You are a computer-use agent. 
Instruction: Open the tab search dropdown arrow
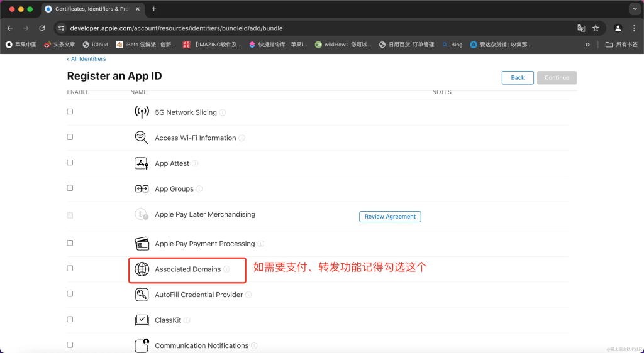(634, 9)
